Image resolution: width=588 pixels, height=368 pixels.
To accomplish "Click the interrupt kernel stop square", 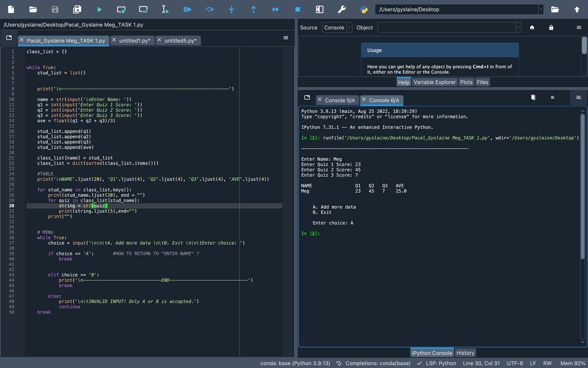I will click(552, 97).
